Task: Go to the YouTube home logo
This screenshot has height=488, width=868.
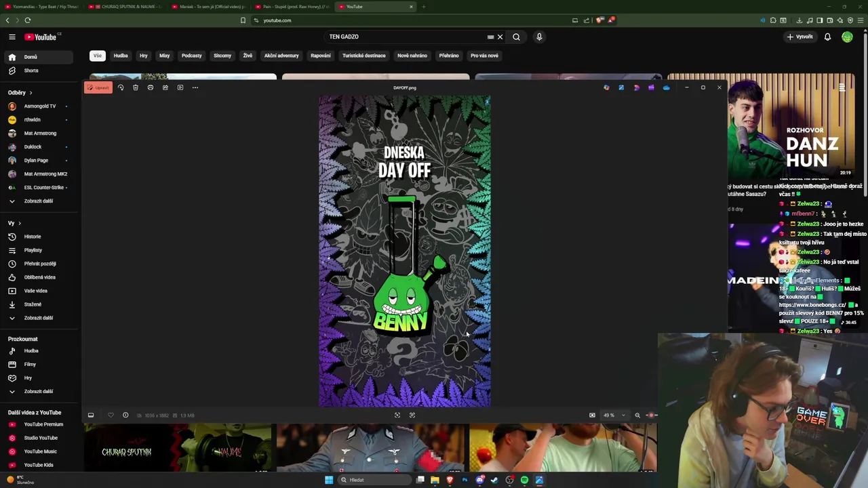Action: pos(41,37)
